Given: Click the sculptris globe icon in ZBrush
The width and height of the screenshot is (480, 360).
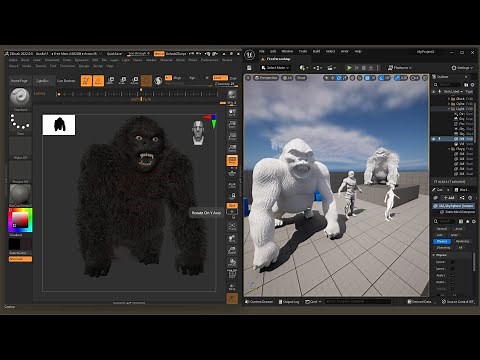Looking at the screenshot, I should (x=158, y=80).
